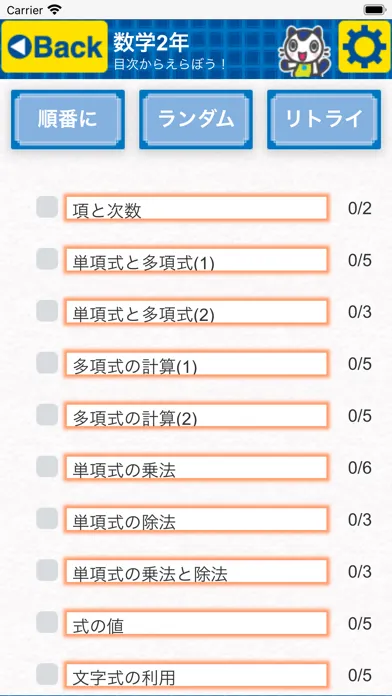The width and height of the screenshot is (392, 696).
Task: Check the box beside 項と次数
Action: pos(47,207)
